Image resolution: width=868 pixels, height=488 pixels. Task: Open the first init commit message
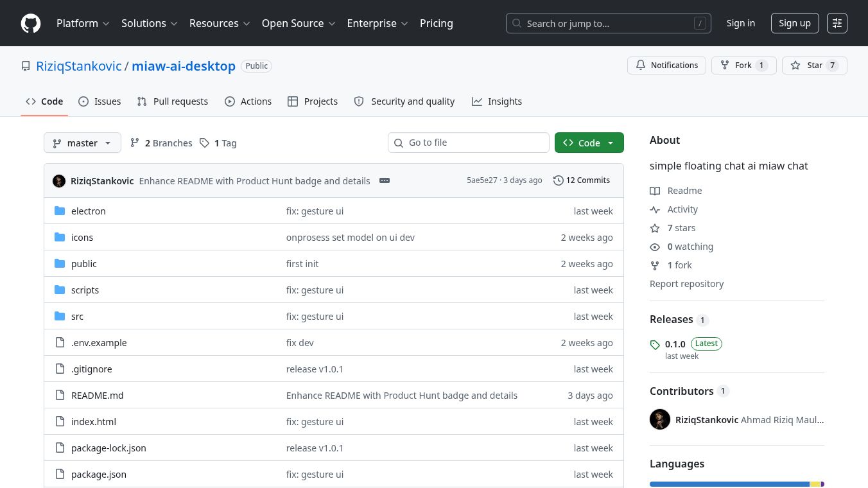302,264
